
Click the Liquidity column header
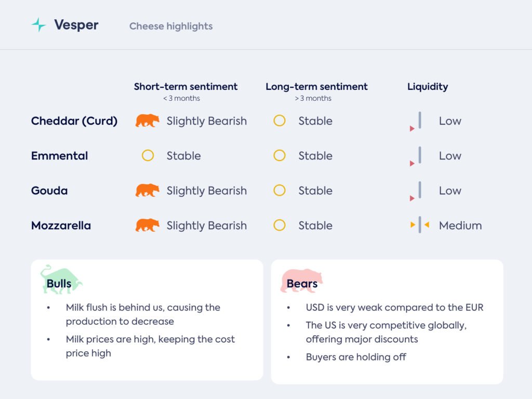(428, 87)
